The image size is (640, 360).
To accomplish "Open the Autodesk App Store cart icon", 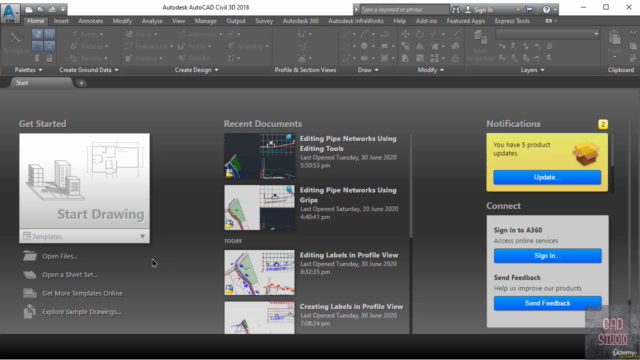I will (529, 9).
